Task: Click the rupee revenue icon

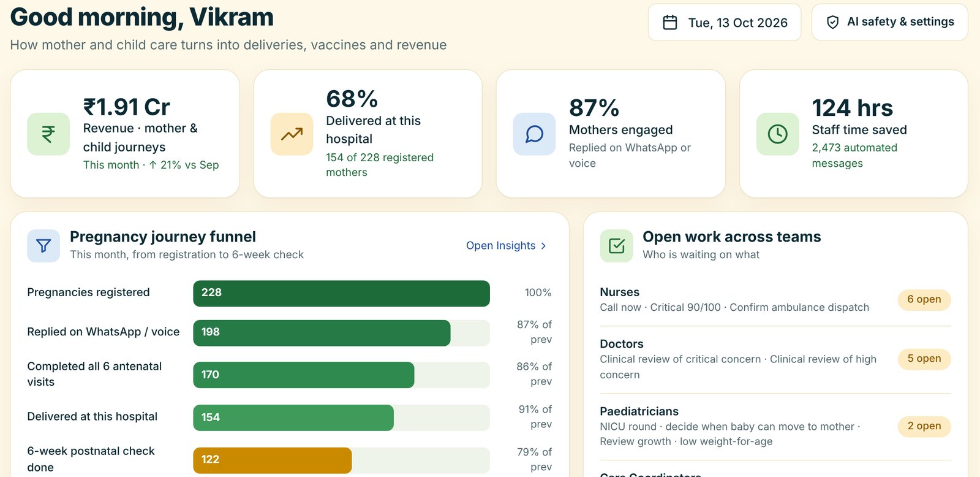Action: click(x=48, y=134)
